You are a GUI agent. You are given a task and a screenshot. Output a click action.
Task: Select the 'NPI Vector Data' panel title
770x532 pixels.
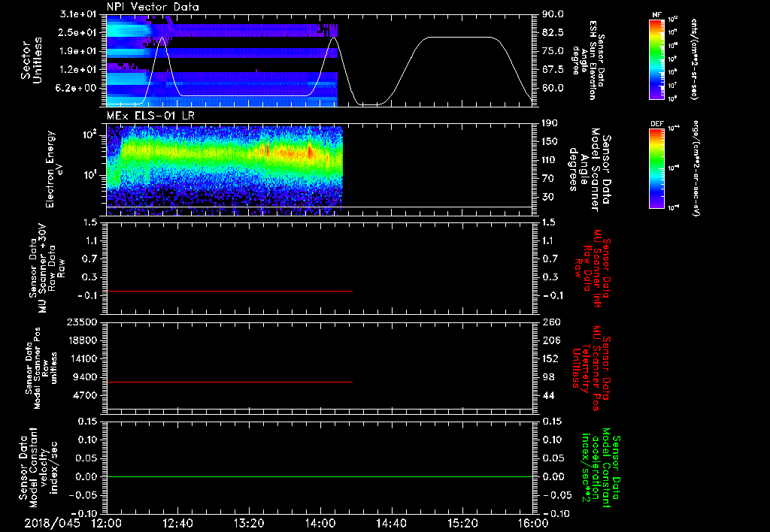pyautogui.click(x=153, y=7)
